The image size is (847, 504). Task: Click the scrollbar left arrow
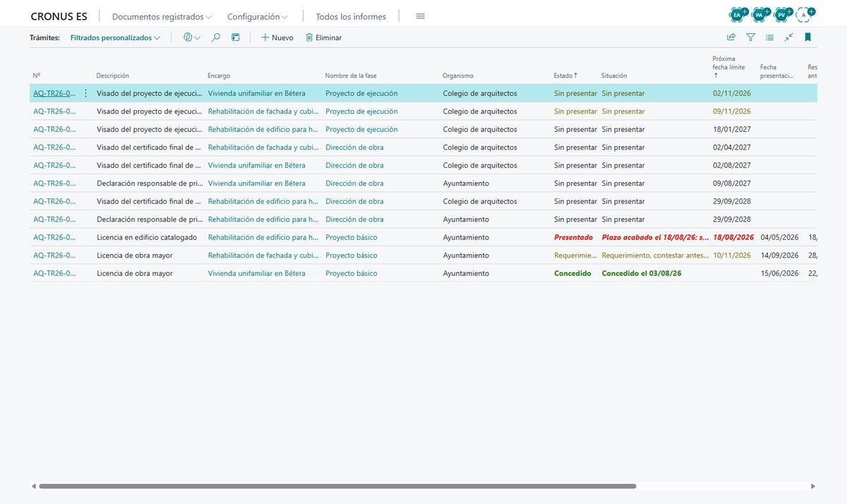point(33,486)
